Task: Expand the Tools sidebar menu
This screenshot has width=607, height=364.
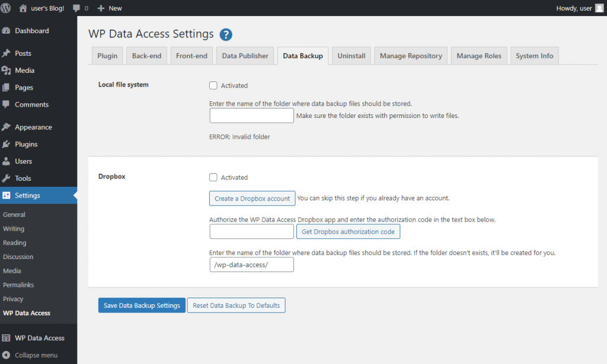Action: 23,178
